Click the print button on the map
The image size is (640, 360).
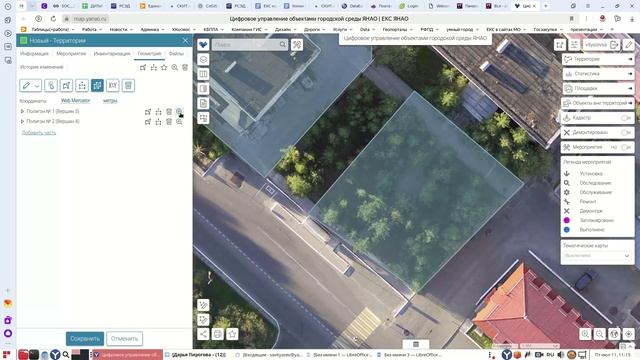click(x=218, y=334)
